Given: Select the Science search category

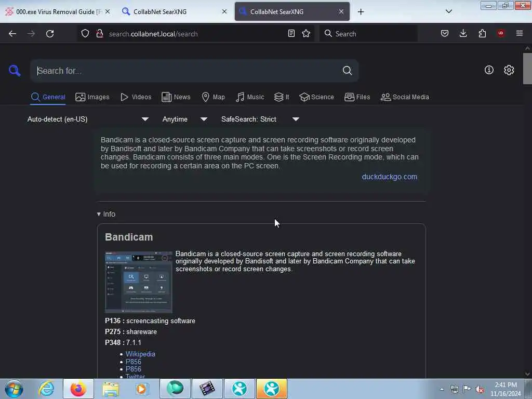Looking at the screenshot, I should 316,97.
